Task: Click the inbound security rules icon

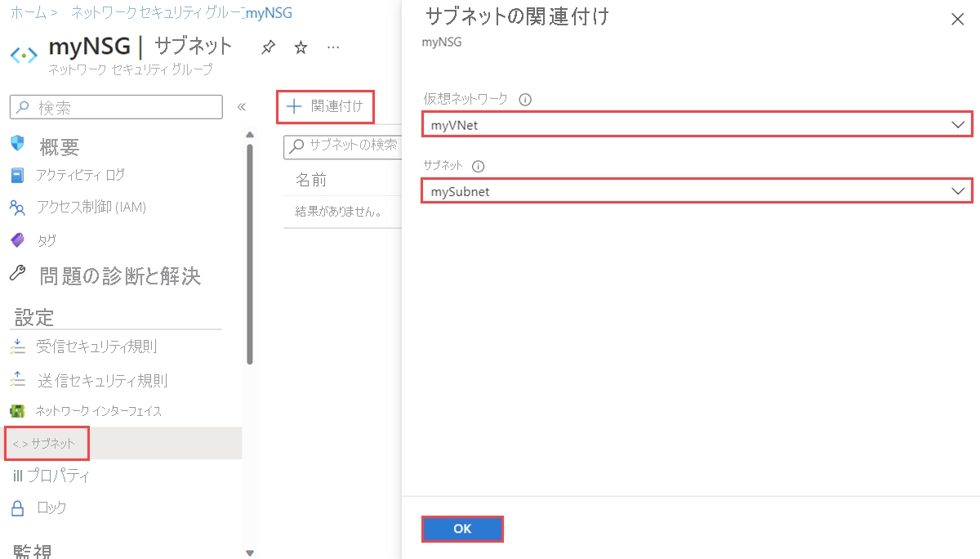Action: pyautogui.click(x=18, y=347)
